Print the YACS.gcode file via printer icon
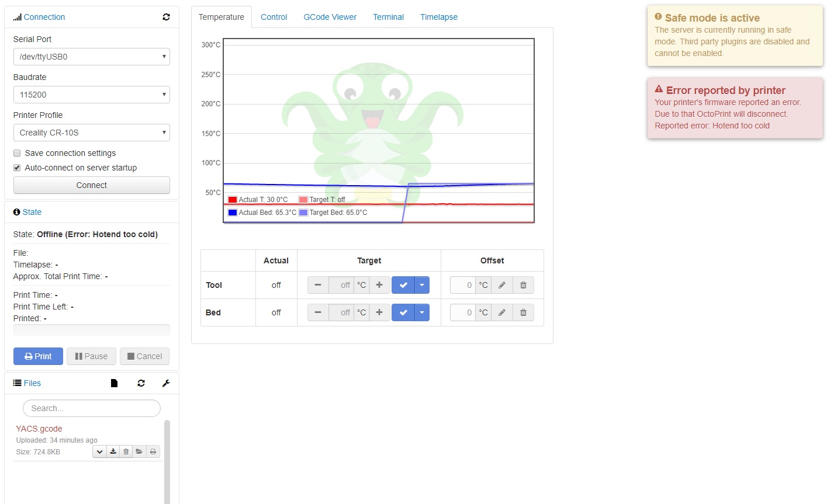This screenshot has height=504, width=834. (153, 451)
